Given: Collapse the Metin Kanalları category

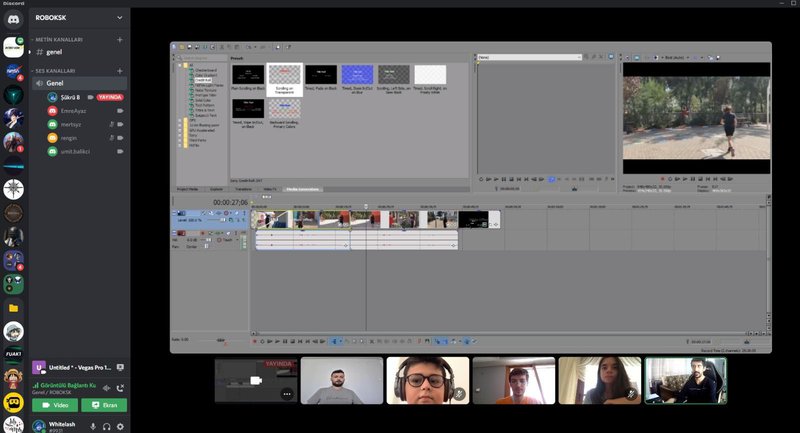Looking at the screenshot, I should [x=62, y=39].
